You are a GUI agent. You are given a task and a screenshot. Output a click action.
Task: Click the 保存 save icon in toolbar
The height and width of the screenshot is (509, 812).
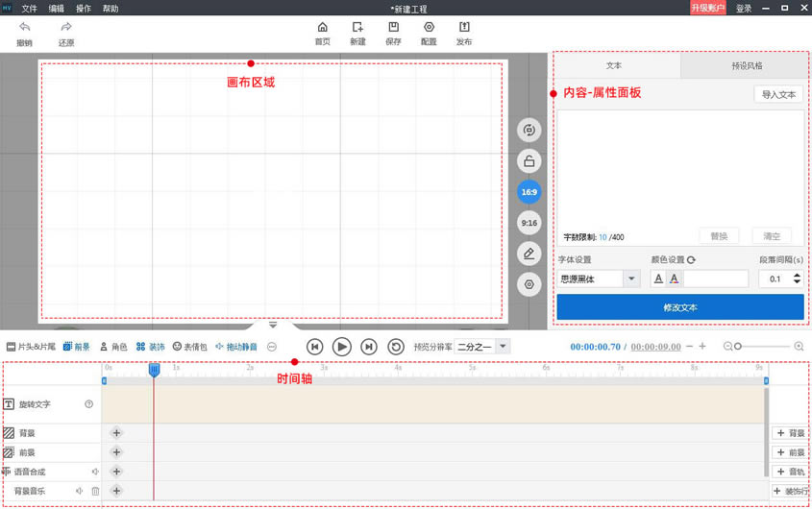[393, 28]
